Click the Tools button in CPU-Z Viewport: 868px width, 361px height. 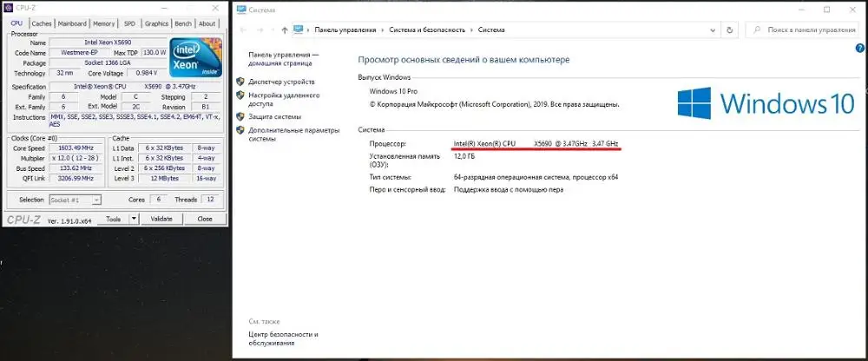113,219
